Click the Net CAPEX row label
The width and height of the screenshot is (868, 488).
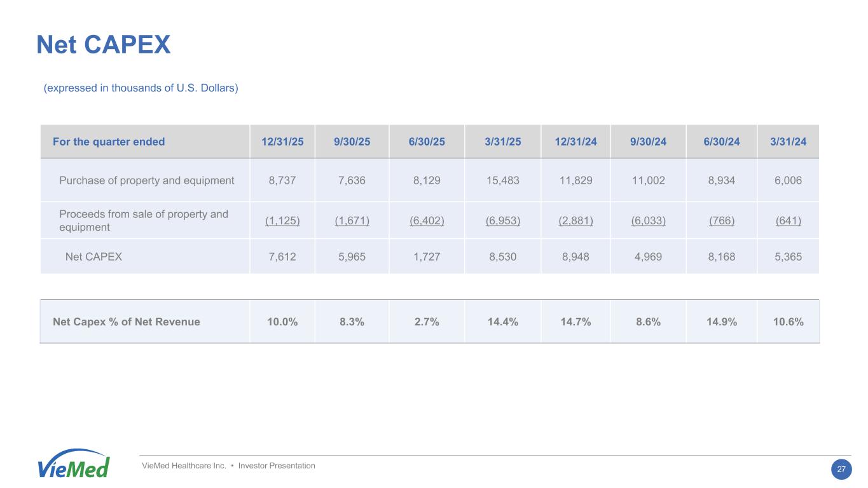(94, 257)
